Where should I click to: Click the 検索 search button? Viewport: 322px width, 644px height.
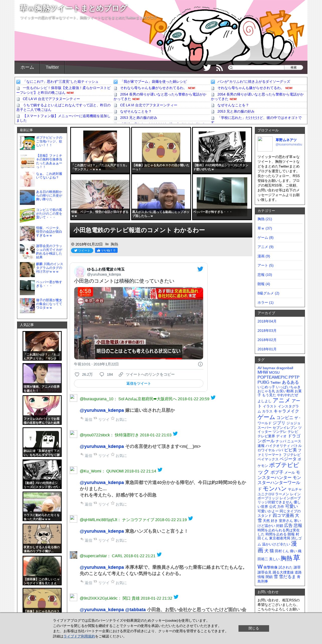coord(293,67)
